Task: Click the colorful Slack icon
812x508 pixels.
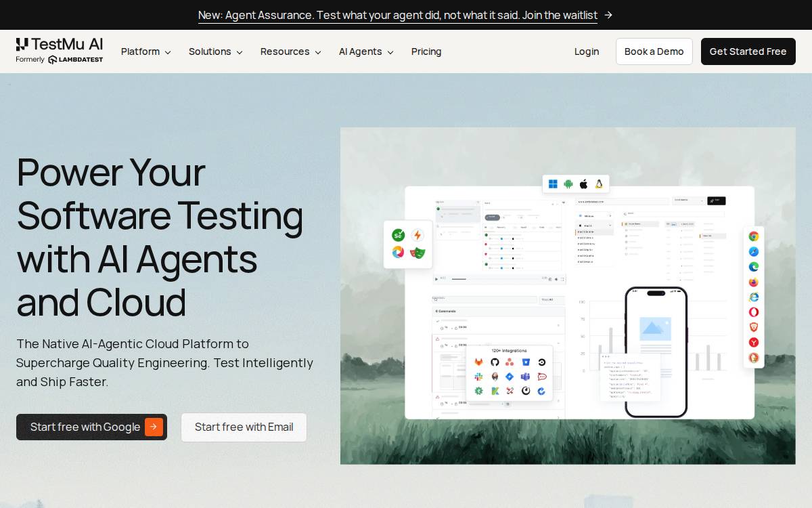Action: (x=478, y=377)
